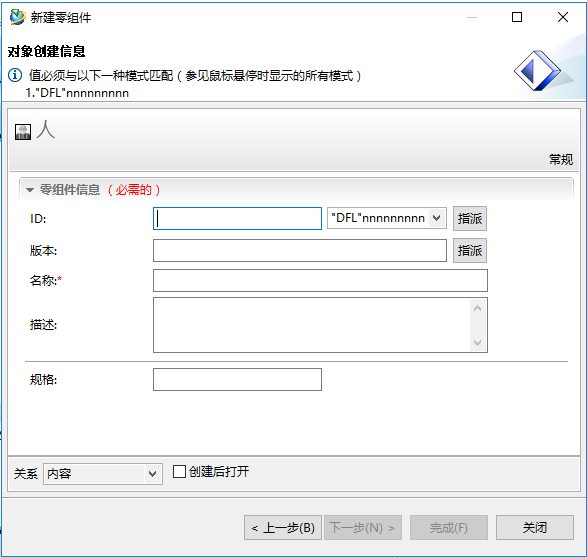
Task: Click into the 名称 input field
Action: 320,280
